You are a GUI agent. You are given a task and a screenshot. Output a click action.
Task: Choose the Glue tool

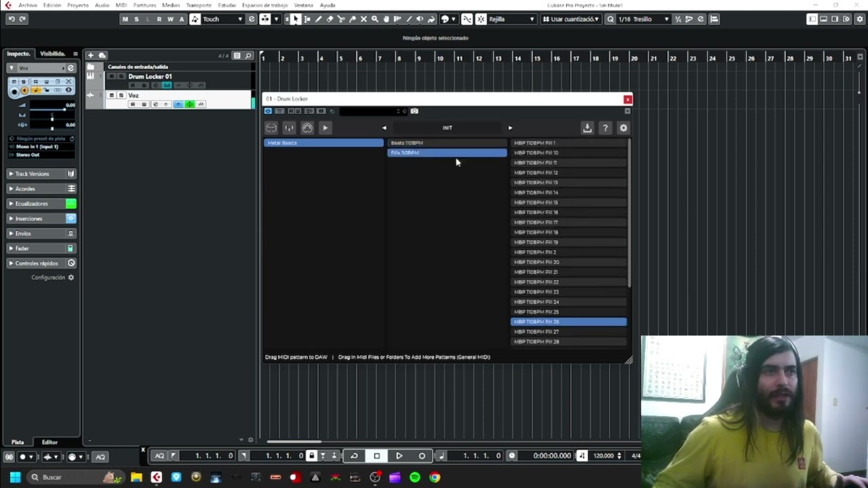(353, 19)
